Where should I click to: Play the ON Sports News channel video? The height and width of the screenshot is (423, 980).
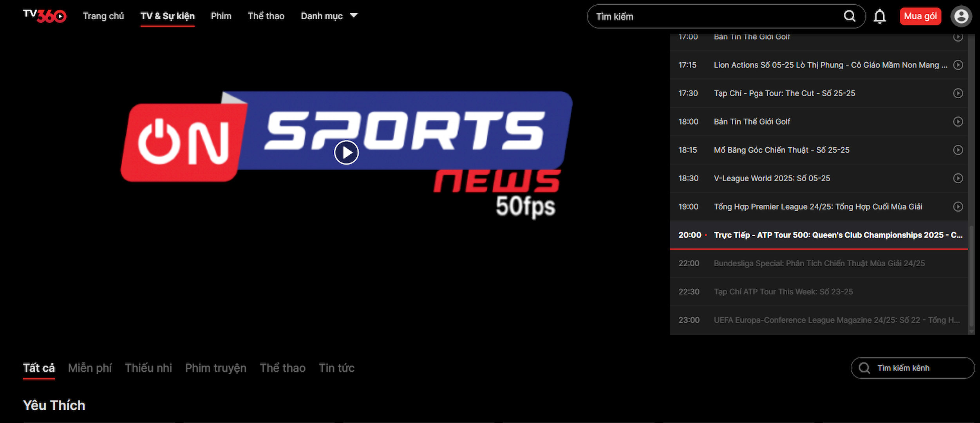point(346,152)
